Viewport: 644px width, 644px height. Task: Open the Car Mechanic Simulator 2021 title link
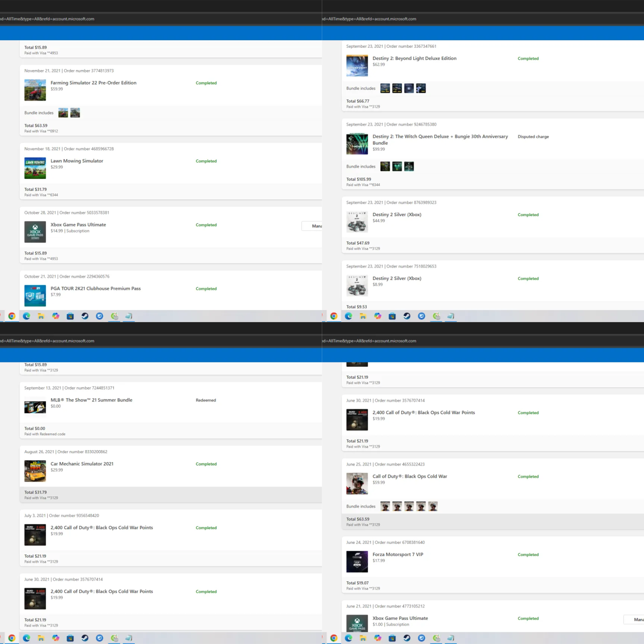point(82,464)
